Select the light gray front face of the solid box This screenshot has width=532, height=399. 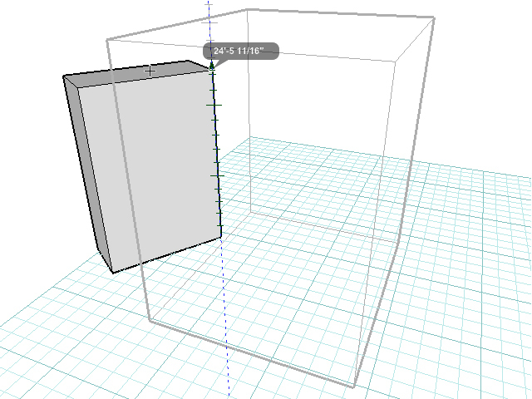click(x=150, y=170)
